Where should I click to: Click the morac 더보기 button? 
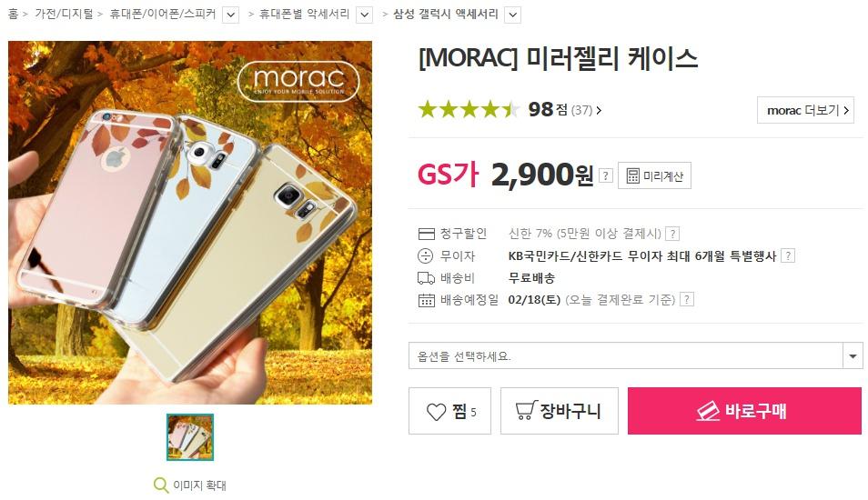tap(805, 110)
